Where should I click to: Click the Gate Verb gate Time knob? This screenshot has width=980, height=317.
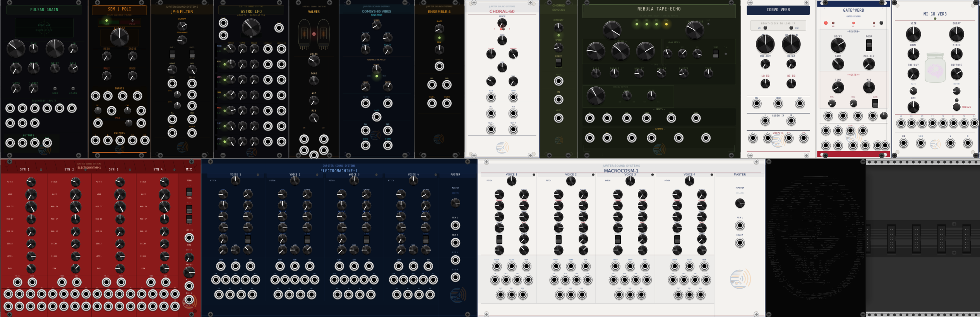click(838, 87)
